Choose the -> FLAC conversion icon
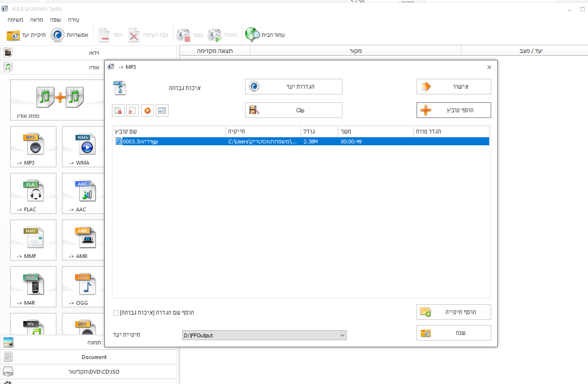Screen dimensions: 588x384 (x=33, y=193)
